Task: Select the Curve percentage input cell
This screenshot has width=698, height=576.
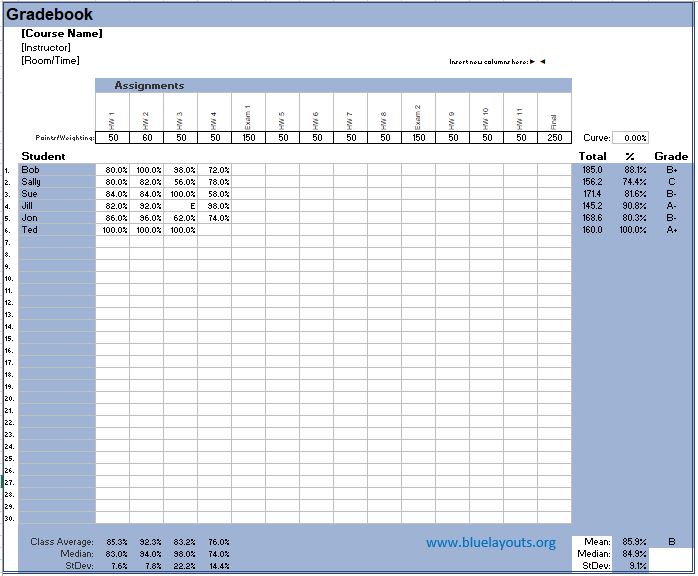Action: [x=629, y=138]
